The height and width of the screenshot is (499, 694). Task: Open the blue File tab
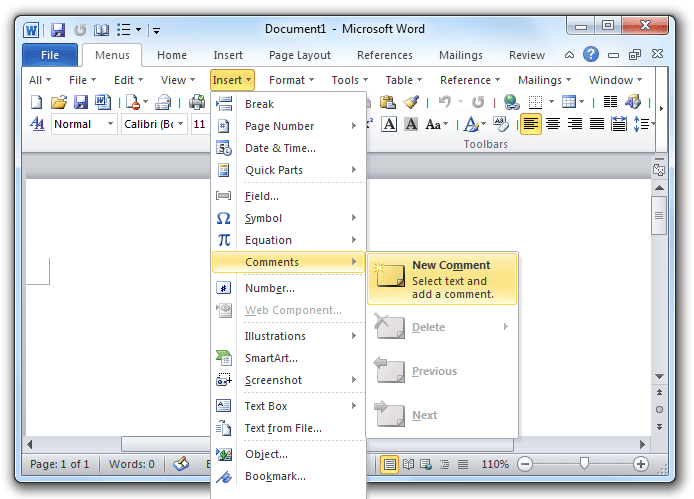pyautogui.click(x=50, y=55)
